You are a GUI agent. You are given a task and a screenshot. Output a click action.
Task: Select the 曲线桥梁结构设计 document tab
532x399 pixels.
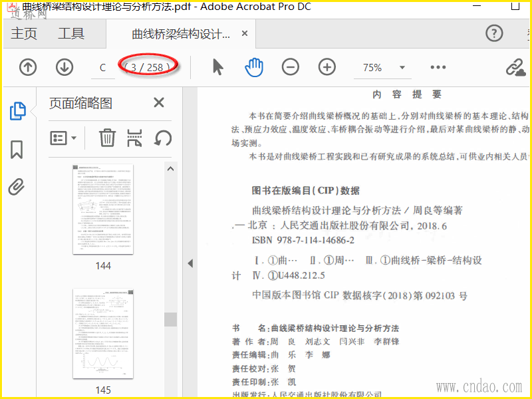[x=180, y=34]
